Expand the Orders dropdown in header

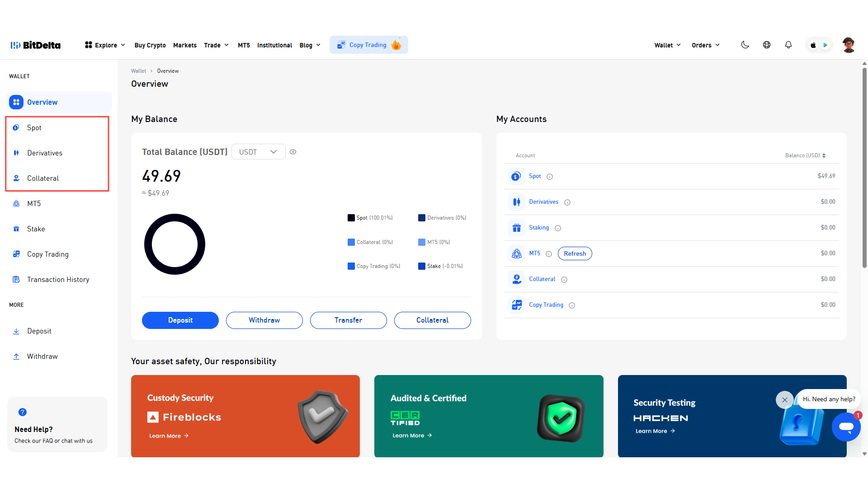[705, 45]
